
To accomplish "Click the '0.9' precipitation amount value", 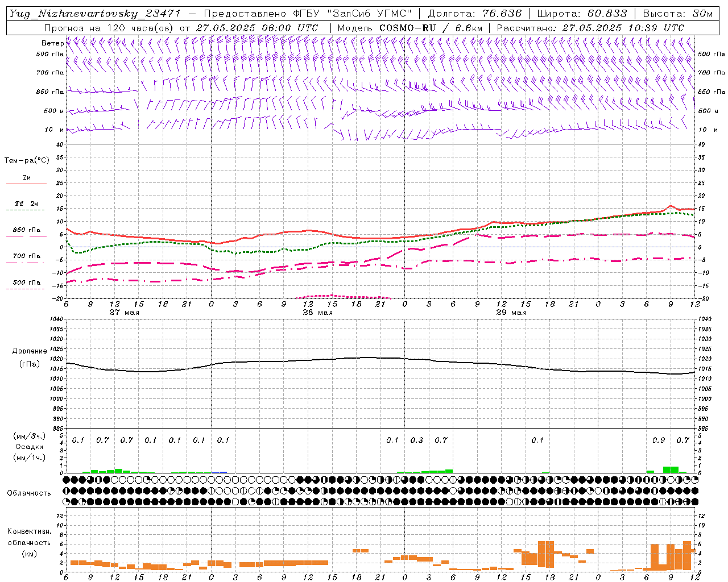I will pyautogui.click(x=659, y=440).
